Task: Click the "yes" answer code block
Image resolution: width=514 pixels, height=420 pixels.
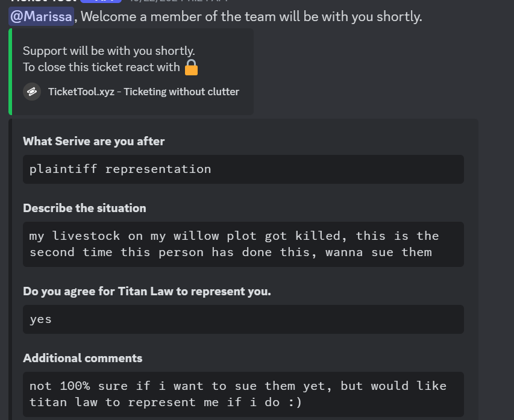Action: coord(243,319)
